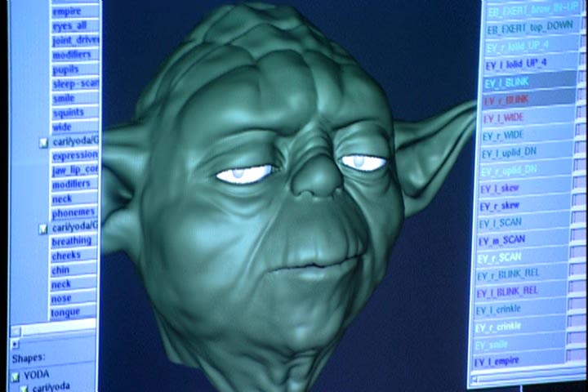Viewport: 588px width, 392px height.
Task: Toggle the YODA shape checkbox
Action: 15,376
